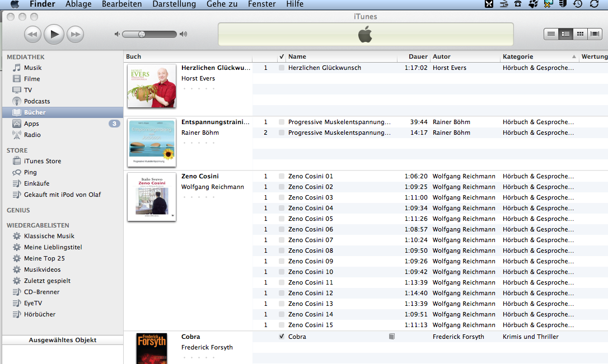The height and width of the screenshot is (364, 608).
Task: Open the Filme library in the sidebar
Action: (x=32, y=79)
